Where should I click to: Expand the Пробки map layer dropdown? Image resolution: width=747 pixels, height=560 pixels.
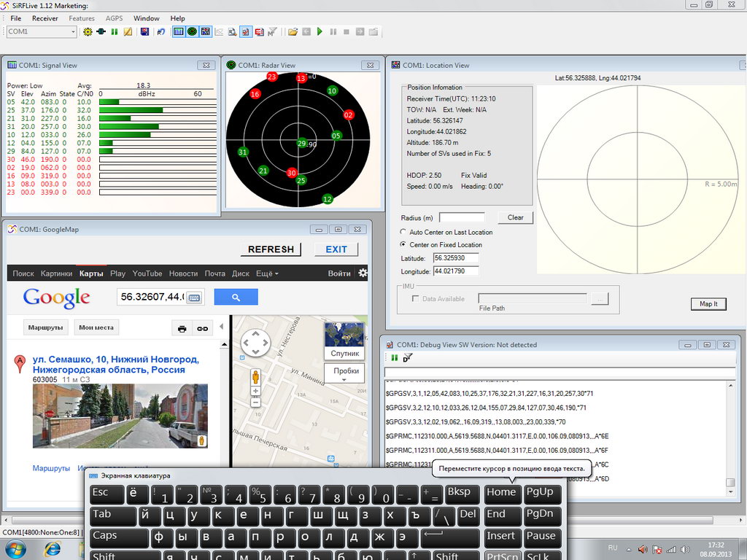point(345,373)
